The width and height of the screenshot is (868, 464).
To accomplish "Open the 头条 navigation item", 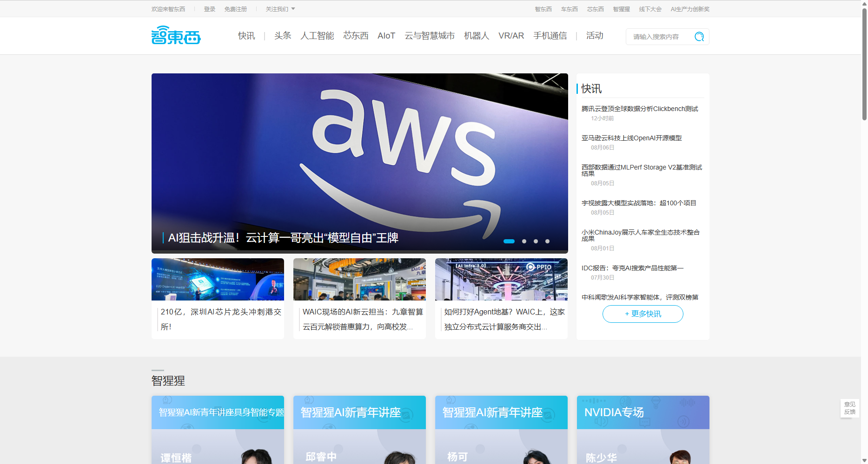I will click(x=283, y=36).
